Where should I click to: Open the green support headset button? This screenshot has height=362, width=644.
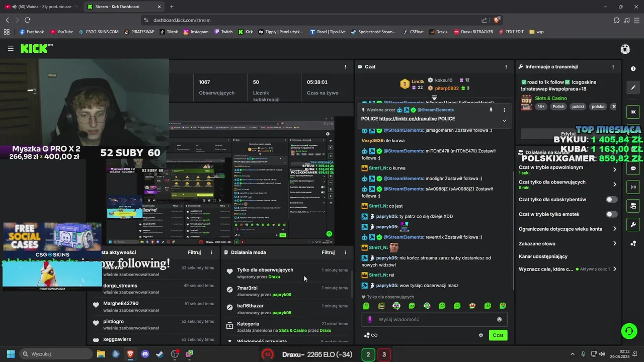[x=629, y=331]
